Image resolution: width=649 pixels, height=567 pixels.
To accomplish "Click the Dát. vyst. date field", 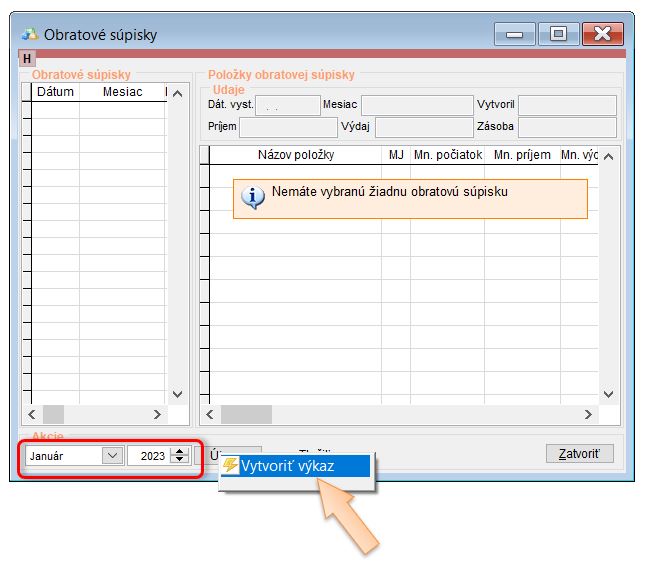I will pos(288,105).
